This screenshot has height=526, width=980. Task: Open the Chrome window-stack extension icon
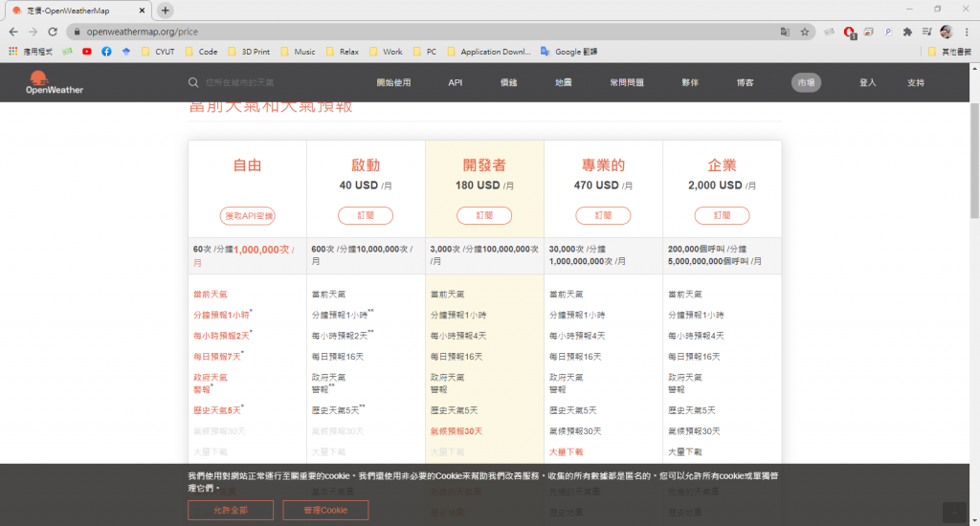point(869,32)
